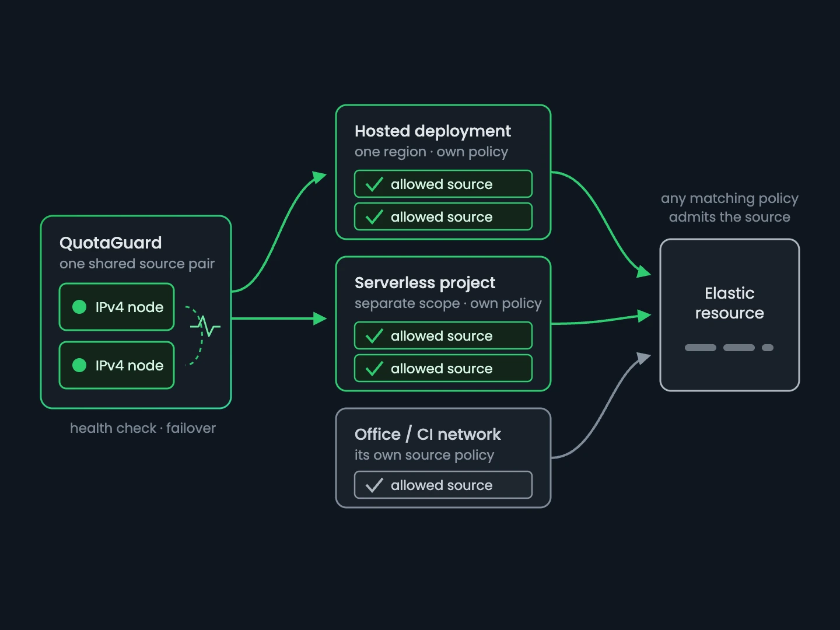Click 'one region · own policy' text
The width and height of the screenshot is (840, 630).
click(431, 152)
